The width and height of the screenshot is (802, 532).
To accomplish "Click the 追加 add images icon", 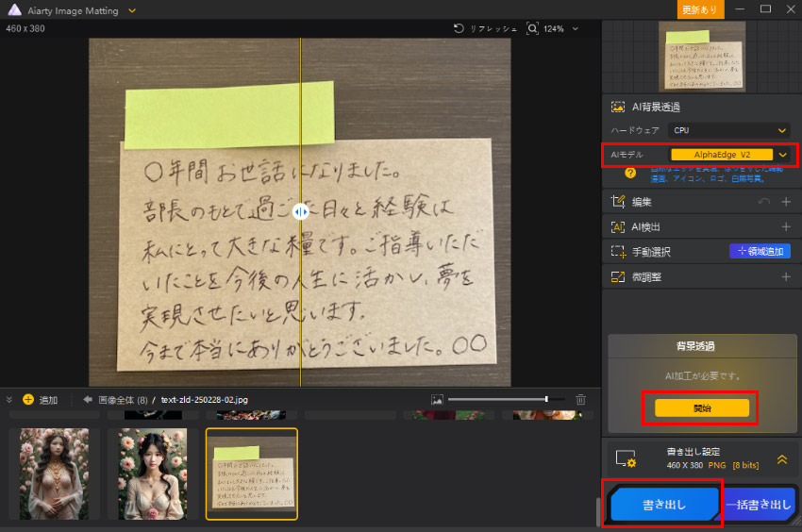I will [x=28, y=400].
